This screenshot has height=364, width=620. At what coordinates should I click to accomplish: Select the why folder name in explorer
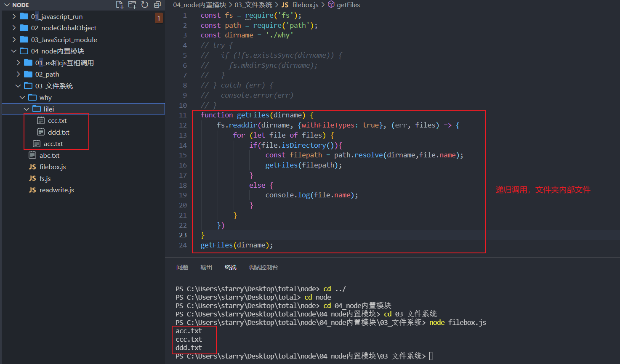coord(45,97)
